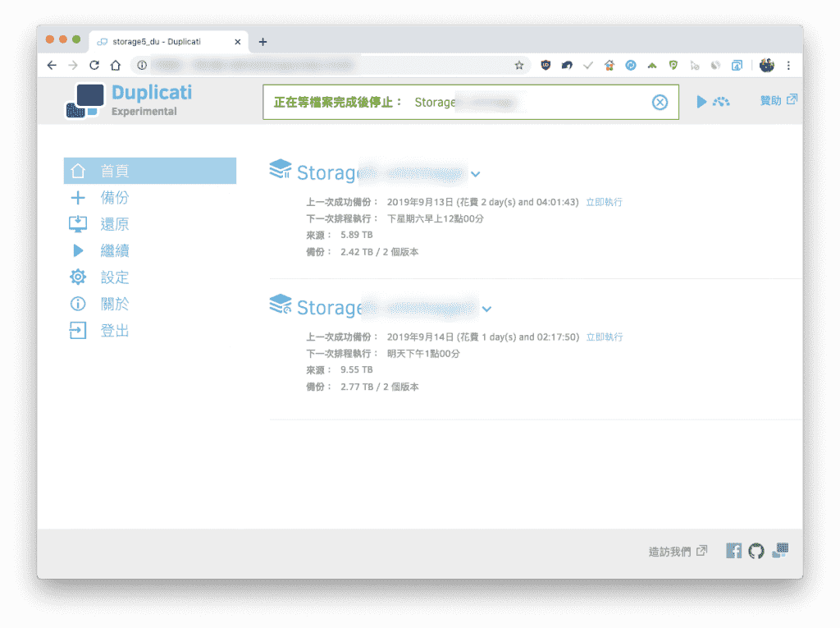Open the 首頁 home menu item
The width and height of the screenshot is (840, 628).
click(x=150, y=171)
